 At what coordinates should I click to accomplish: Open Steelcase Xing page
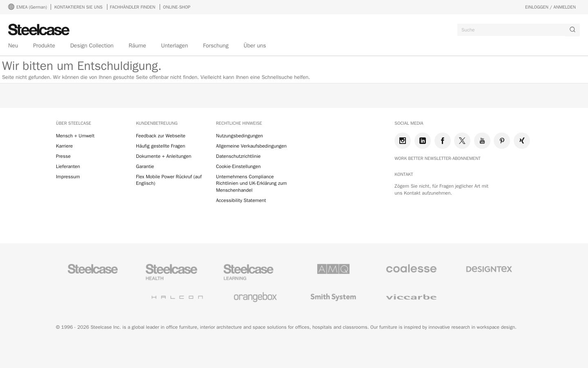(x=522, y=141)
